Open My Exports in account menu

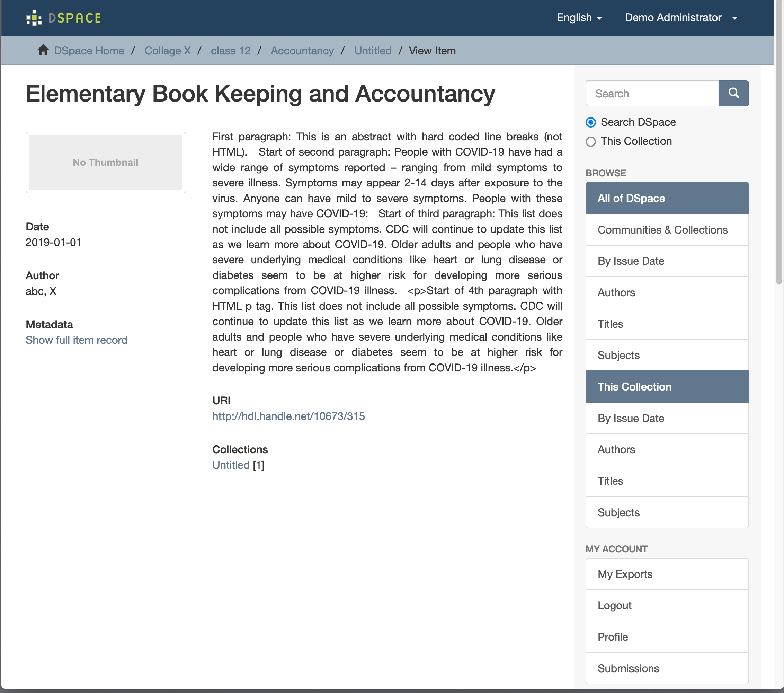(x=624, y=574)
